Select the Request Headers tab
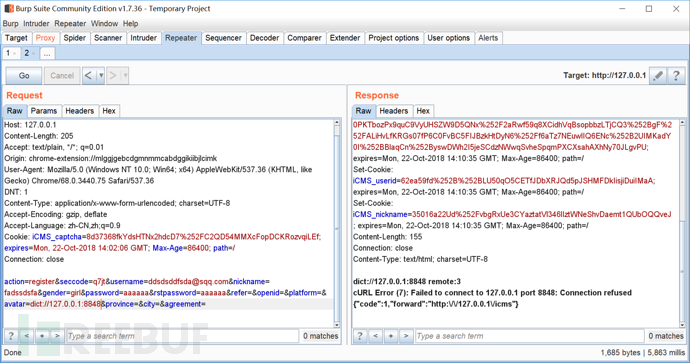 tap(80, 111)
